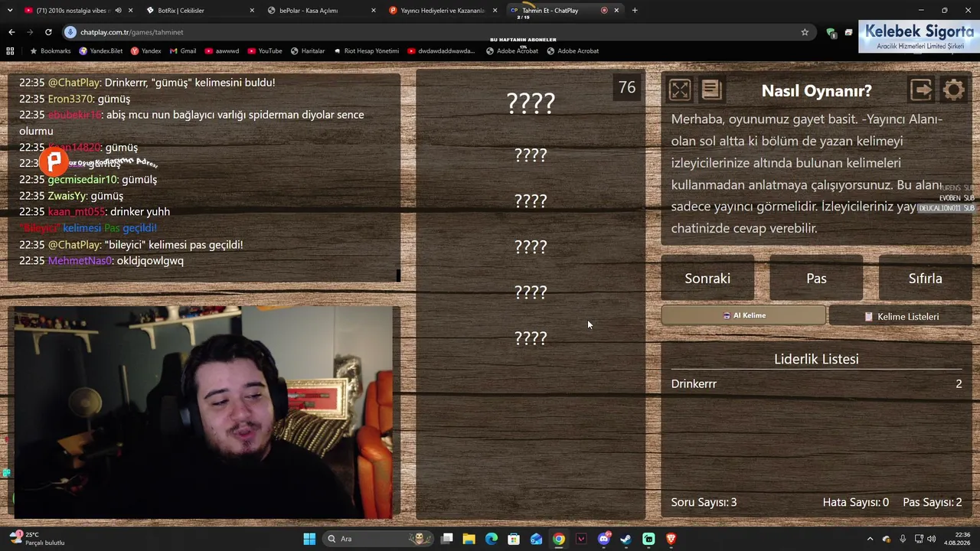The height and width of the screenshot is (551, 980).
Task: Open the volume control in system tray
Action: click(932, 539)
